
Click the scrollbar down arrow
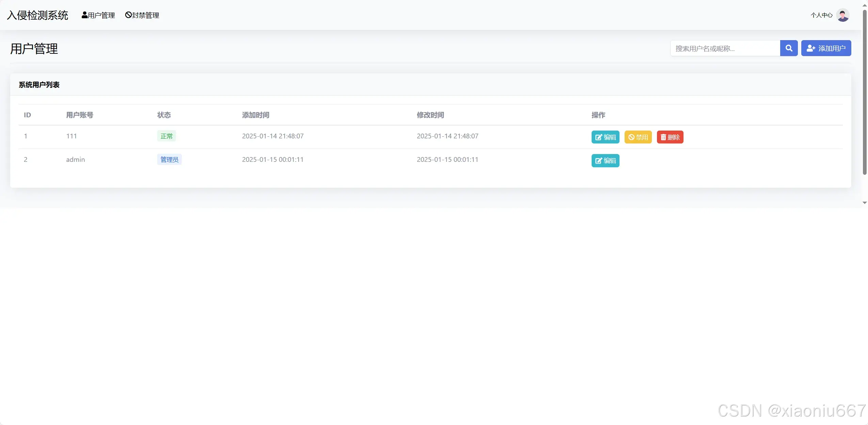(865, 203)
